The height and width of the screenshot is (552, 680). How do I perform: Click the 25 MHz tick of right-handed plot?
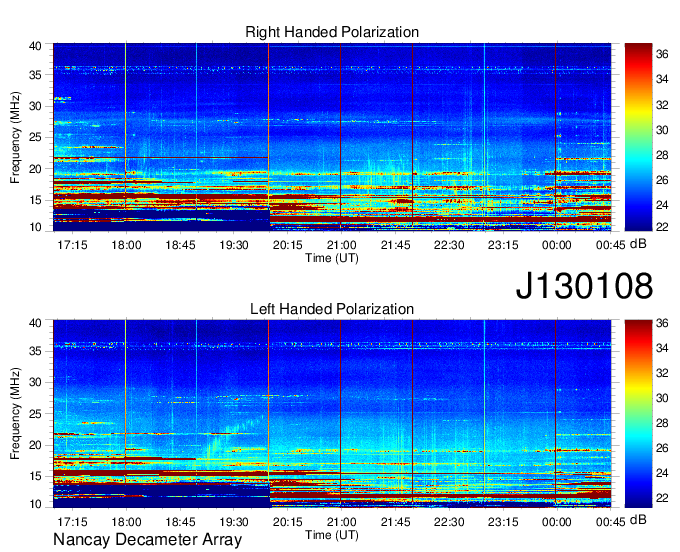coord(35,137)
